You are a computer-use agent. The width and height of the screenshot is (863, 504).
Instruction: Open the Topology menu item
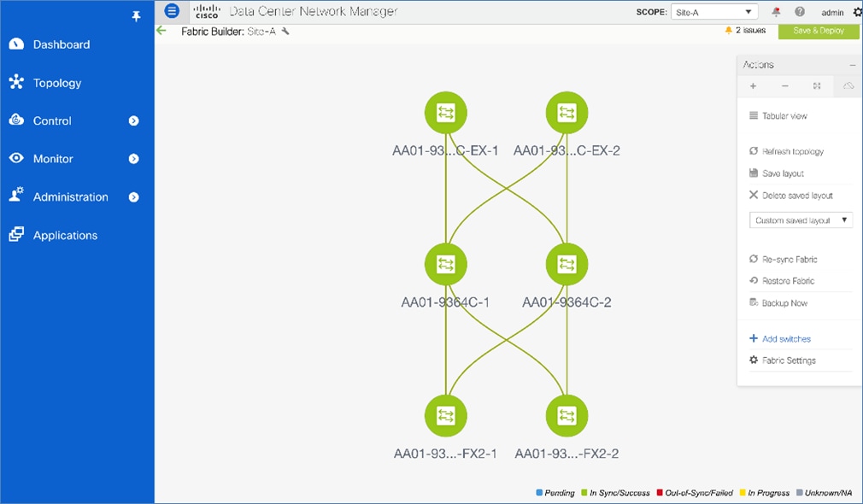56,83
